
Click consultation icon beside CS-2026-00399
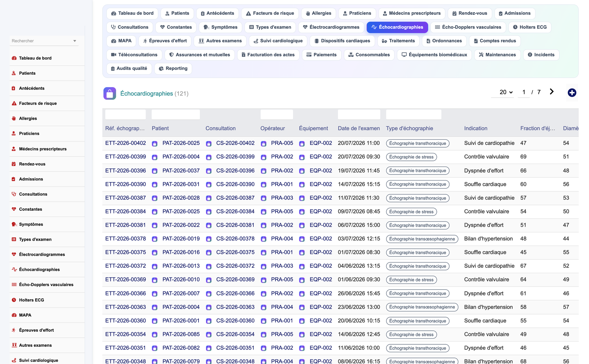tap(209, 157)
